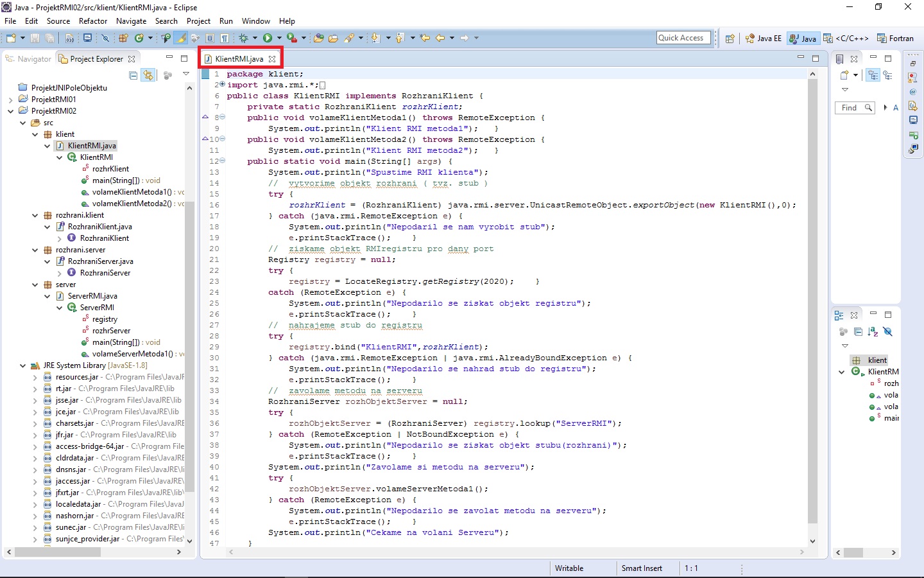The width and height of the screenshot is (924, 578).
Task: Collapse the ProjektRMI02 src folder
Action: point(24,122)
